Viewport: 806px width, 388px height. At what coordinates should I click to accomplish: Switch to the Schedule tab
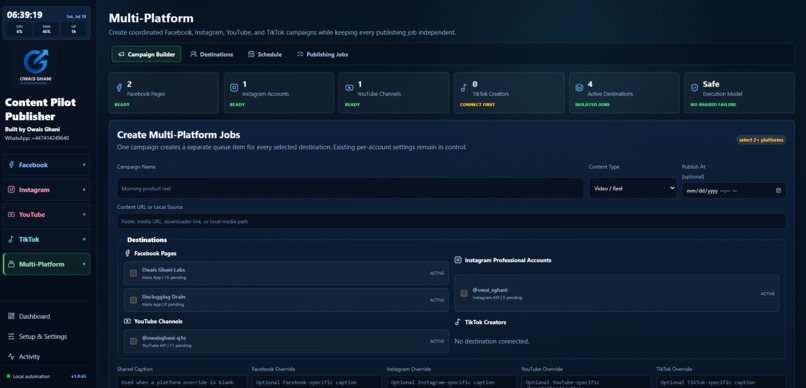point(265,54)
